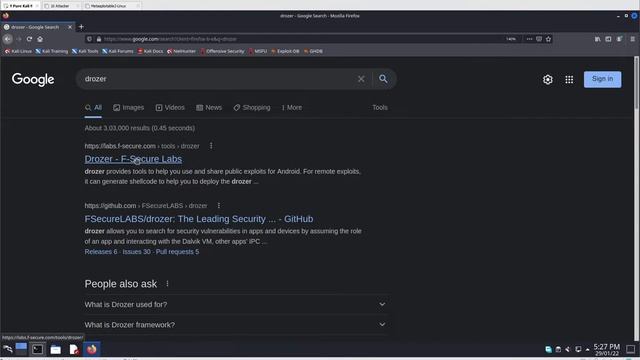Screen dimensions: 640x360
Task: Submit search with the magnifier icon
Action: tap(383, 79)
